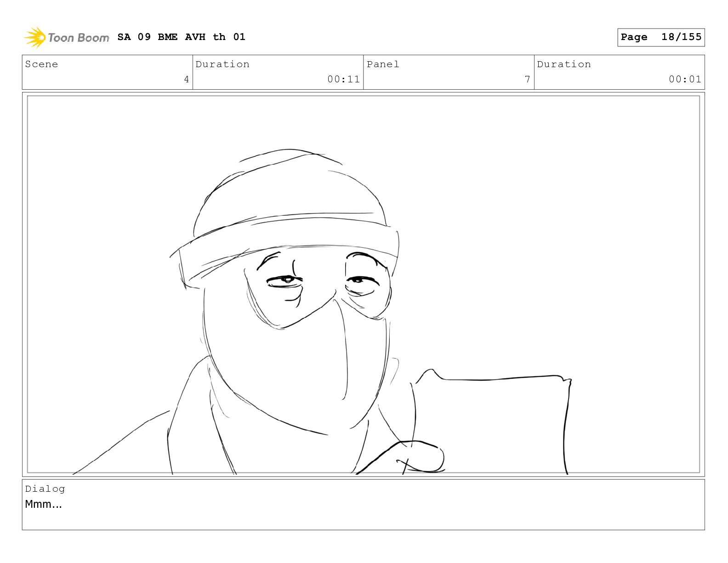The height and width of the screenshot is (563, 728).
Task: Select the title text 'SA 09 BME AVH th 01'
Action: click(x=182, y=37)
